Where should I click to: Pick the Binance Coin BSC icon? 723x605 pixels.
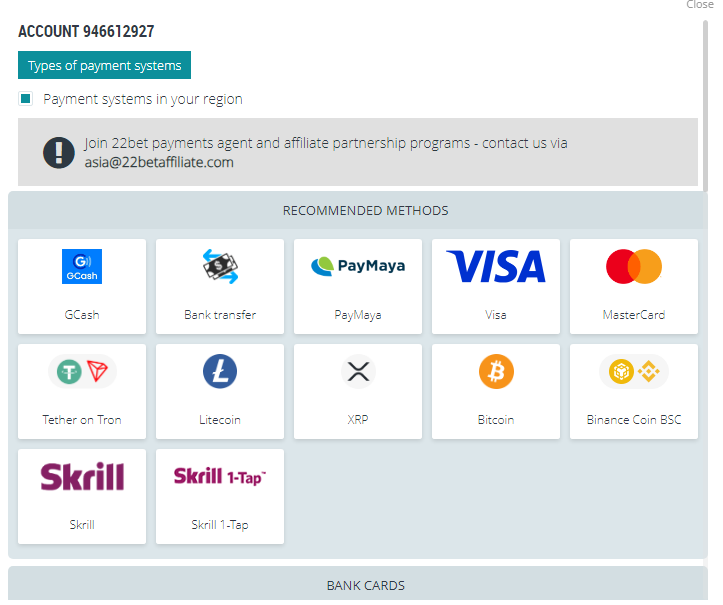(634, 372)
